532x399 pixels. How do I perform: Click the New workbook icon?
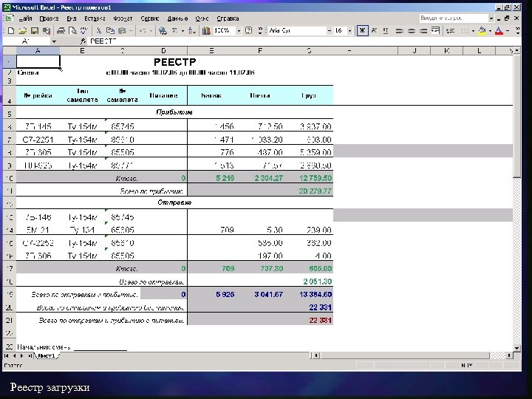tap(11, 31)
